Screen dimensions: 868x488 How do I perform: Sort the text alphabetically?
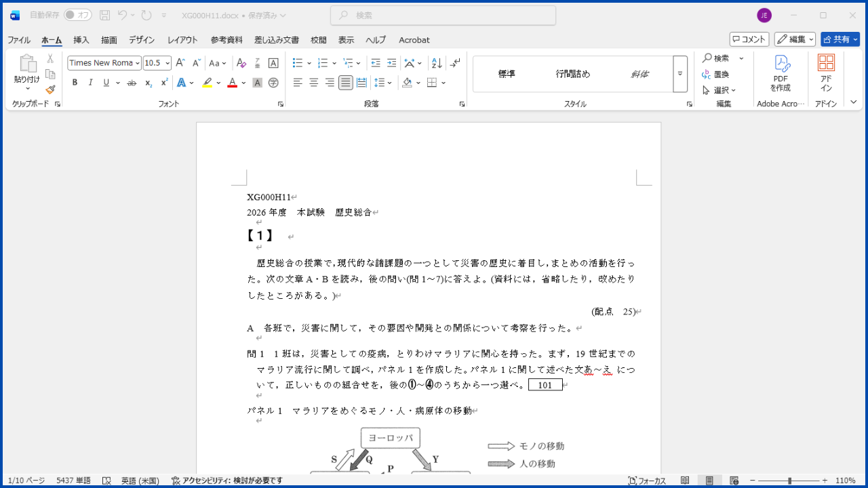436,62
